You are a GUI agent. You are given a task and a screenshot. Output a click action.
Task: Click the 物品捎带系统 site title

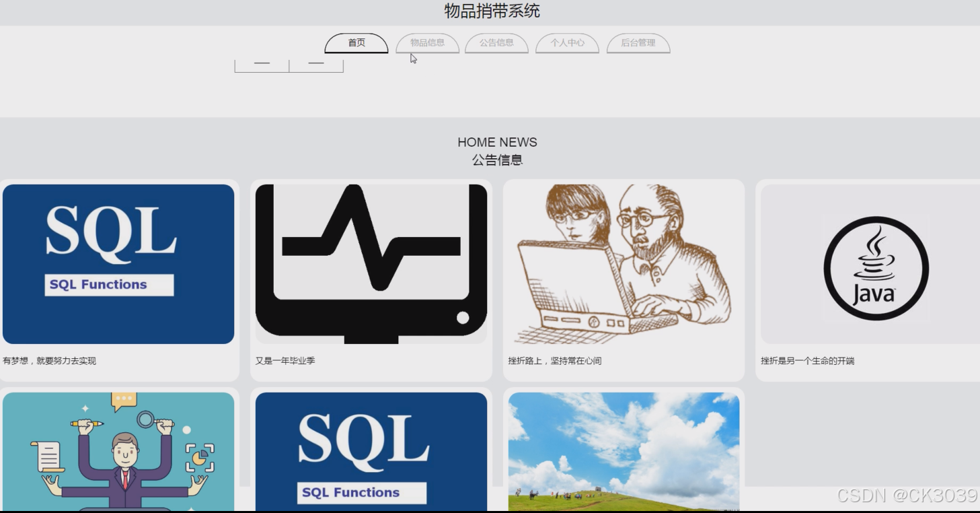coord(492,11)
